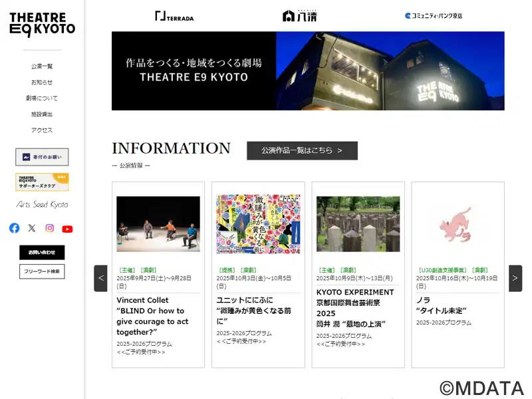
Task: Open the サポーターズクラブ banner
Action: (42, 182)
